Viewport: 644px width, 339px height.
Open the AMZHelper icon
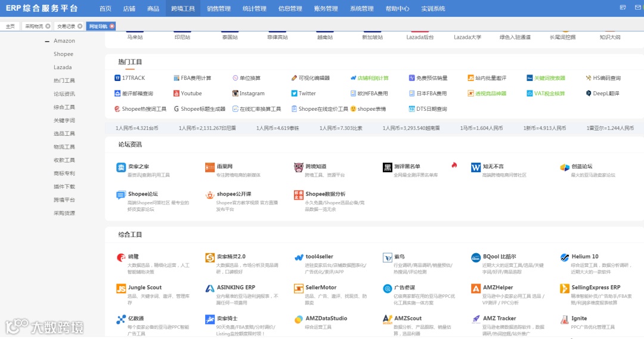476,288
